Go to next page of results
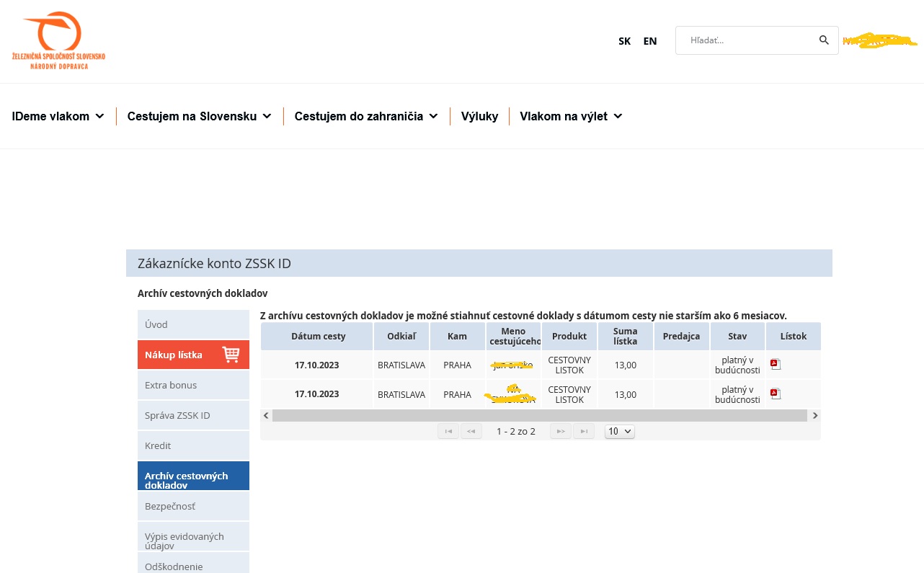Screen dimensions: 924x573 561,431
